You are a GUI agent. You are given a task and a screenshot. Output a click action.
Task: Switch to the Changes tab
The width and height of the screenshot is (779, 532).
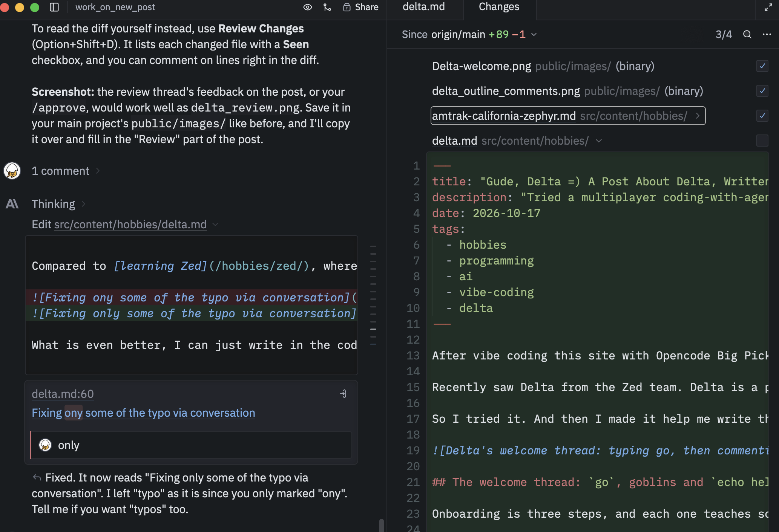[x=499, y=7]
